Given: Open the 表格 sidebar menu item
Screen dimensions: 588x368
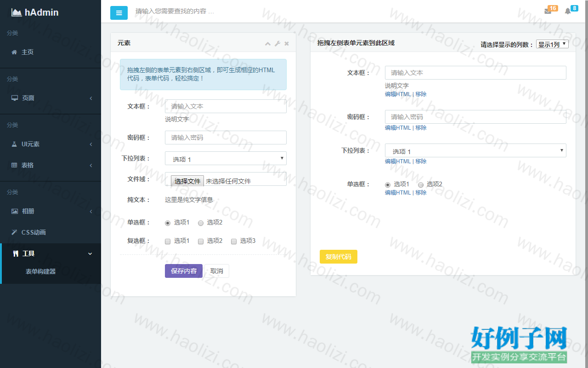Looking at the screenshot, I should [x=51, y=165].
